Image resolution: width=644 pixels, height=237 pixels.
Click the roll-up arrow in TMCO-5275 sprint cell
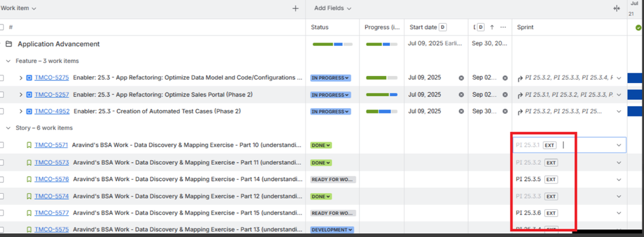point(520,78)
